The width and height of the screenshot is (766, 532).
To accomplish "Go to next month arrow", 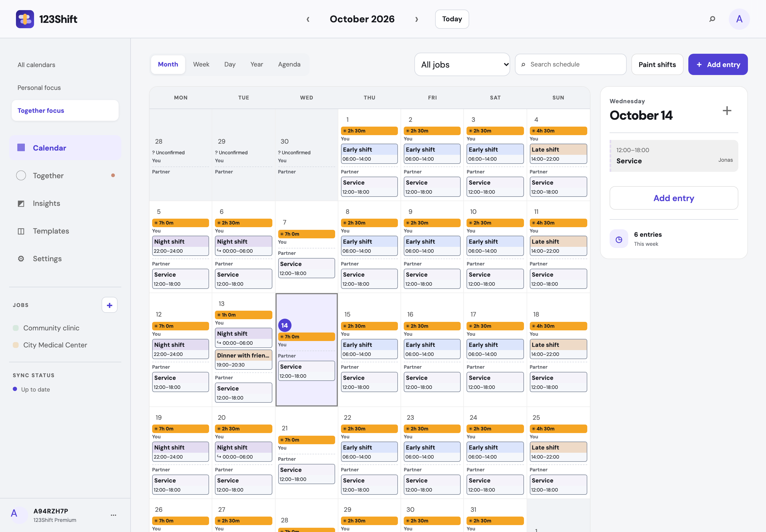I will 416,19.
